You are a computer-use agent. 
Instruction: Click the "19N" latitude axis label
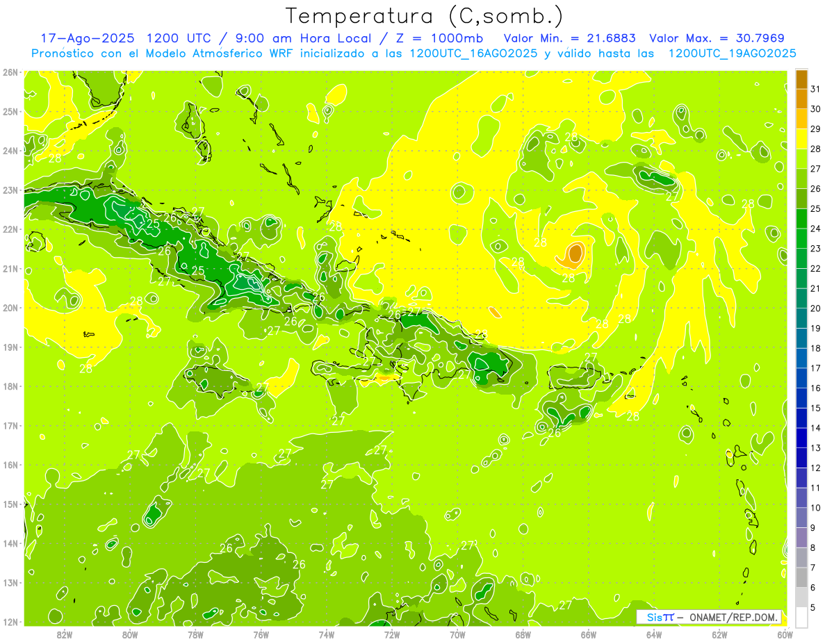click(10, 347)
